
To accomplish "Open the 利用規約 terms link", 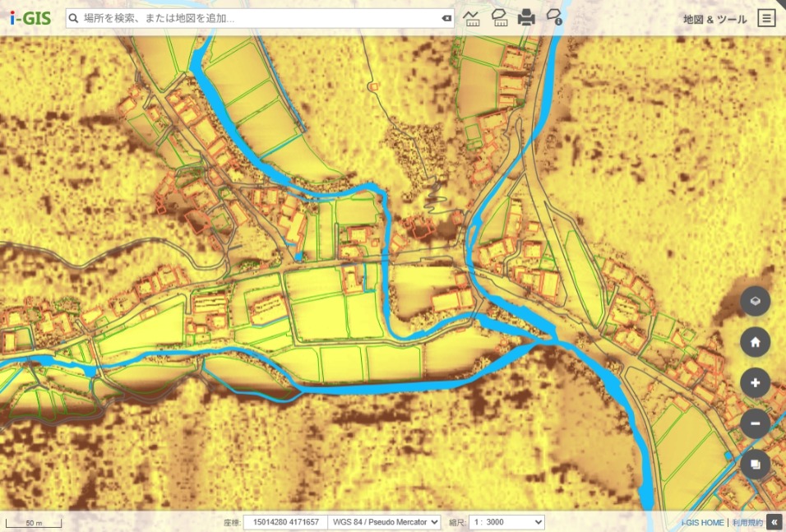I will click(747, 522).
